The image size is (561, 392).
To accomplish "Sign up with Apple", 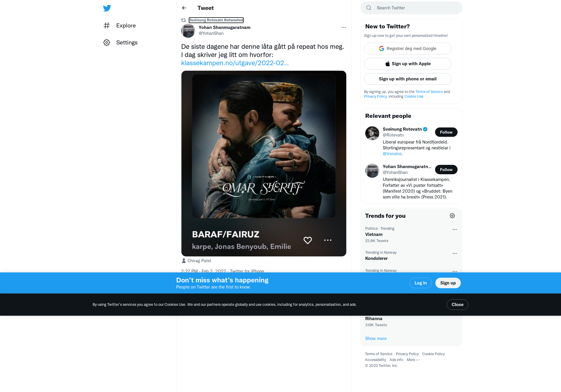I will (408, 64).
